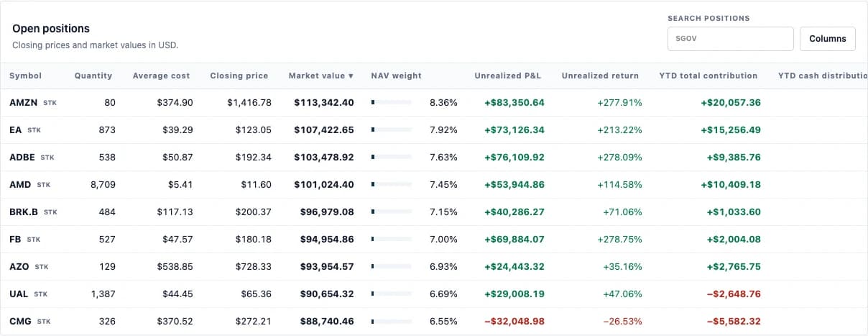Click EA NAV weight bar
Screen dimensions: 868x336
point(392,130)
